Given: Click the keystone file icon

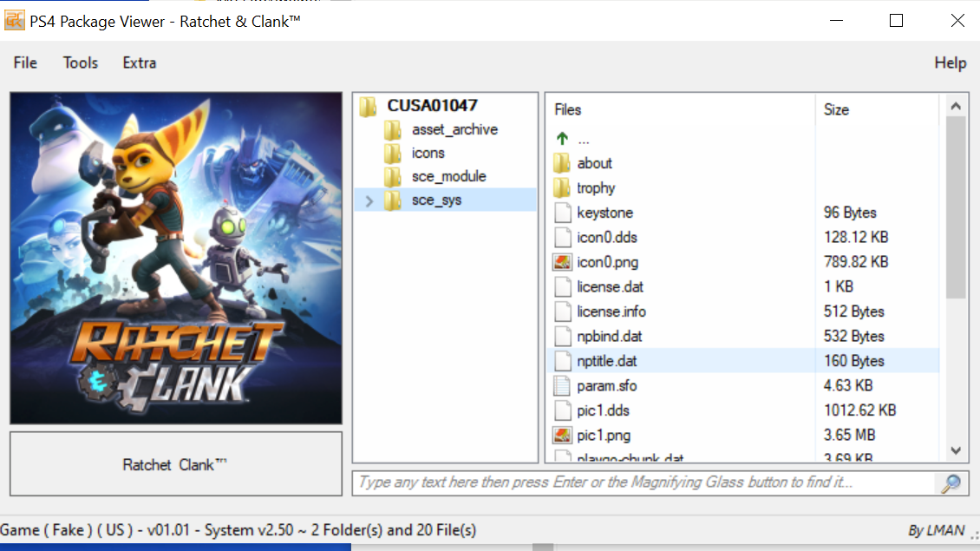Looking at the screenshot, I should (563, 213).
